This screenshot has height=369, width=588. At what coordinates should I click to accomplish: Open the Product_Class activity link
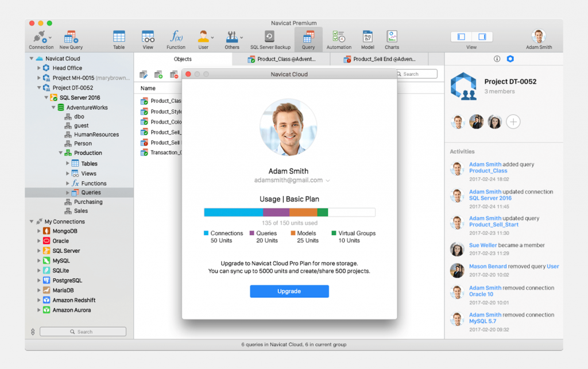488,171
